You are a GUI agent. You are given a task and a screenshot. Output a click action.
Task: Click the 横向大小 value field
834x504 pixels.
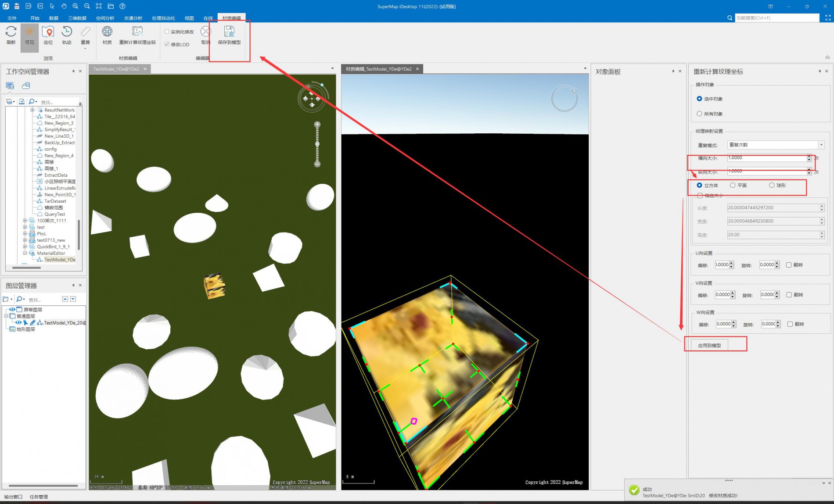[767, 158]
